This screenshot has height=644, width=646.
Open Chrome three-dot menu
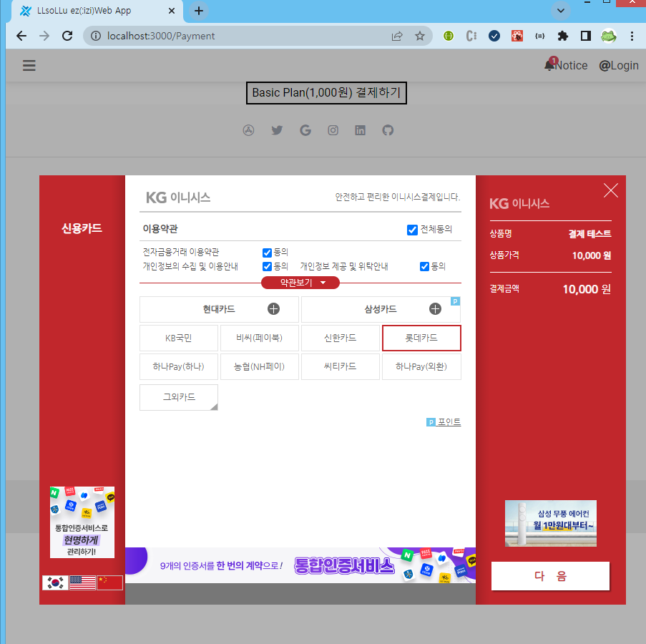(x=632, y=36)
